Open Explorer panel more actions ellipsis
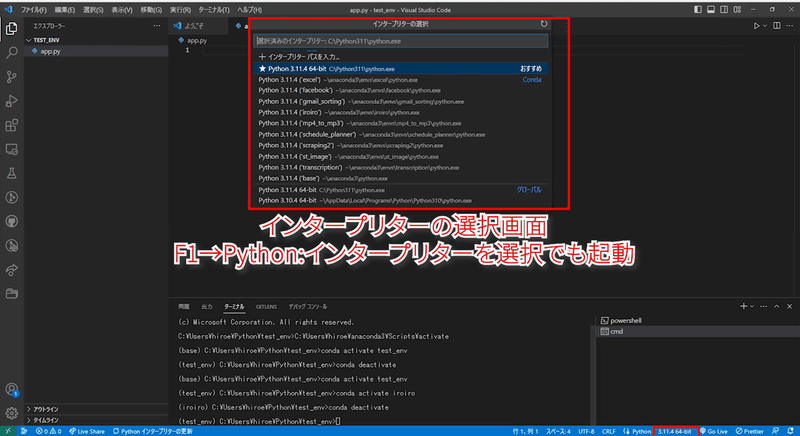800x436 pixels. tap(157, 25)
